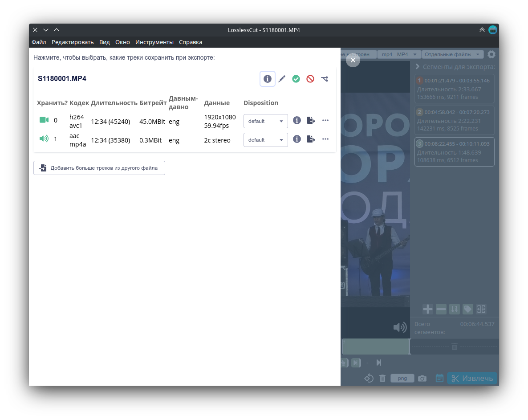The width and height of the screenshot is (528, 420).
Task: Capture snapshot with the camera icon
Action: click(x=422, y=378)
